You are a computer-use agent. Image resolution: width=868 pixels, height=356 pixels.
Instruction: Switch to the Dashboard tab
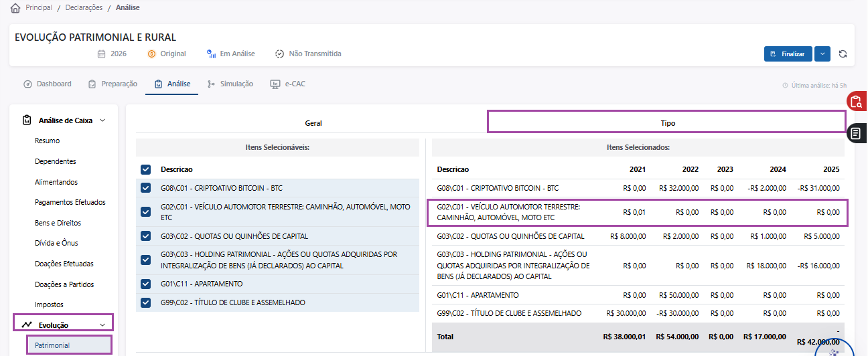tap(47, 84)
